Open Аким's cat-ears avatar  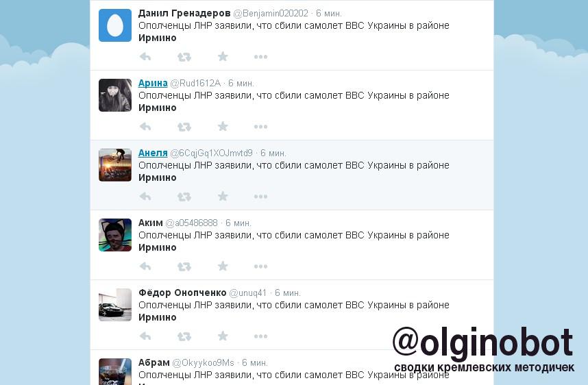click(115, 235)
